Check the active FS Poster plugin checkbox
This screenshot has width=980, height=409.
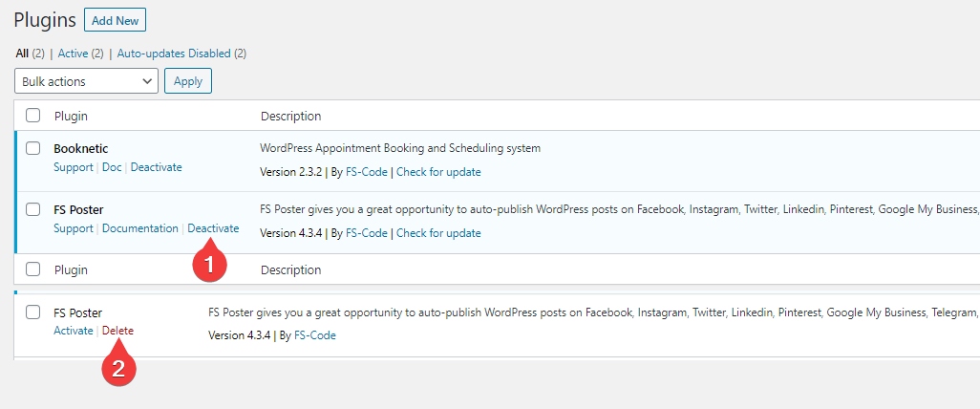(33, 209)
